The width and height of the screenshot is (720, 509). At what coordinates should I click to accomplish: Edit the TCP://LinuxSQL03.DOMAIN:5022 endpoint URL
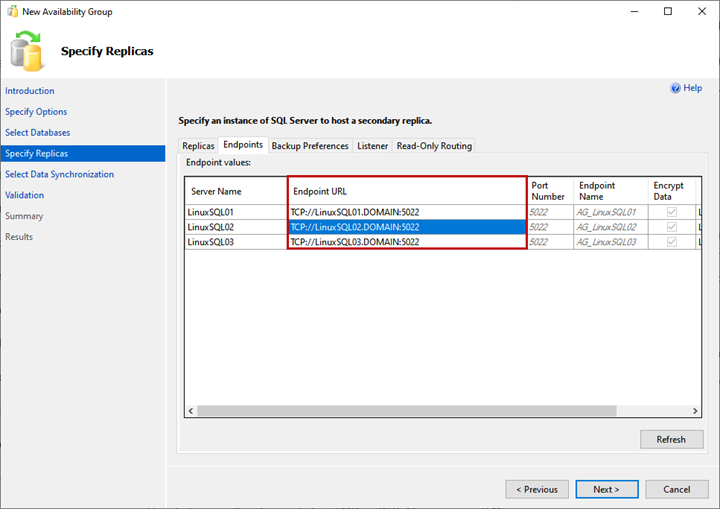[407, 242]
